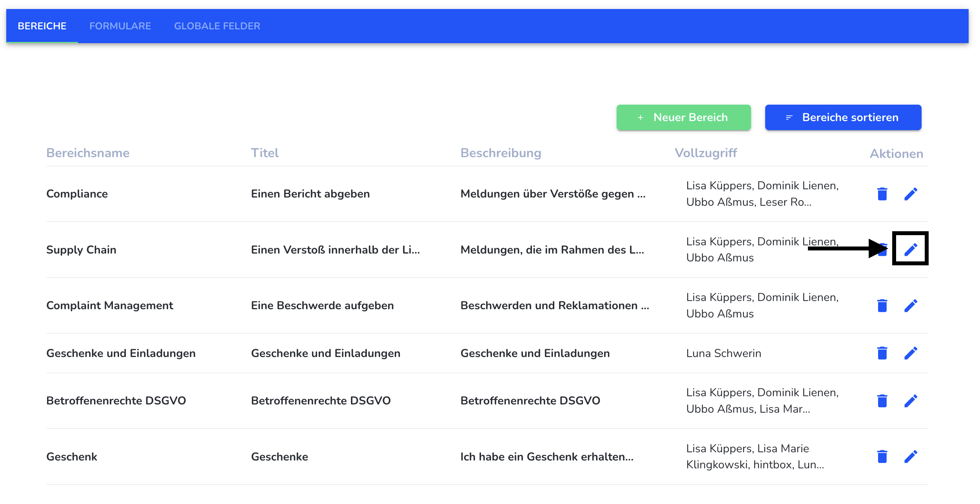Click Vollzugriff text ending 'Lisa Mar...'
The height and width of the screenshot is (504, 980).
(x=762, y=401)
